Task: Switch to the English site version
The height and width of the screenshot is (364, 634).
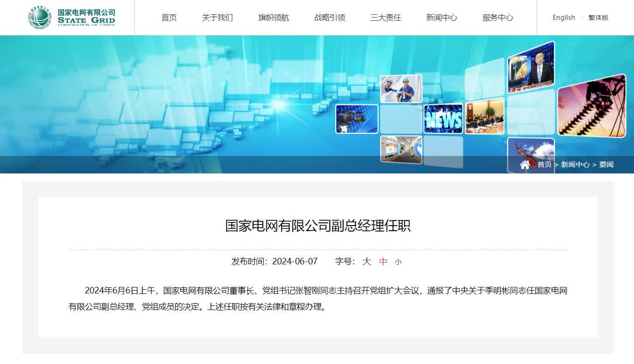Action: click(563, 18)
